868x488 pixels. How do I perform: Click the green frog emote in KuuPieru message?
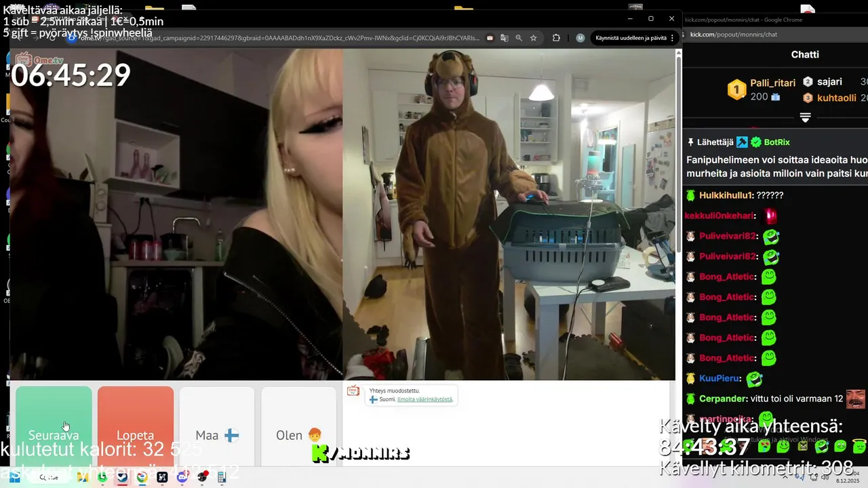click(x=755, y=379)
